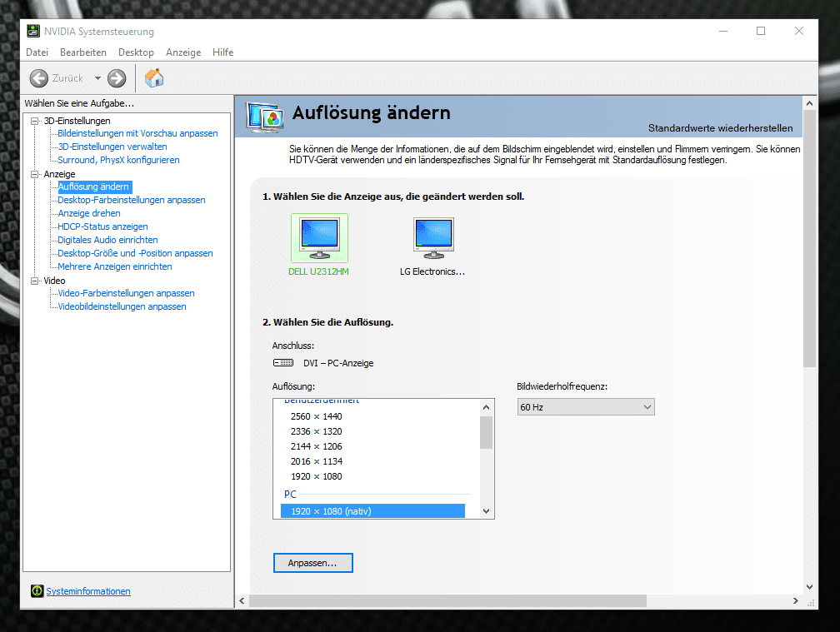This screenshot has width=840, height=632.
Task: Click the main panel horizontal scrollbar thumb
Action: tap(447, 601)
